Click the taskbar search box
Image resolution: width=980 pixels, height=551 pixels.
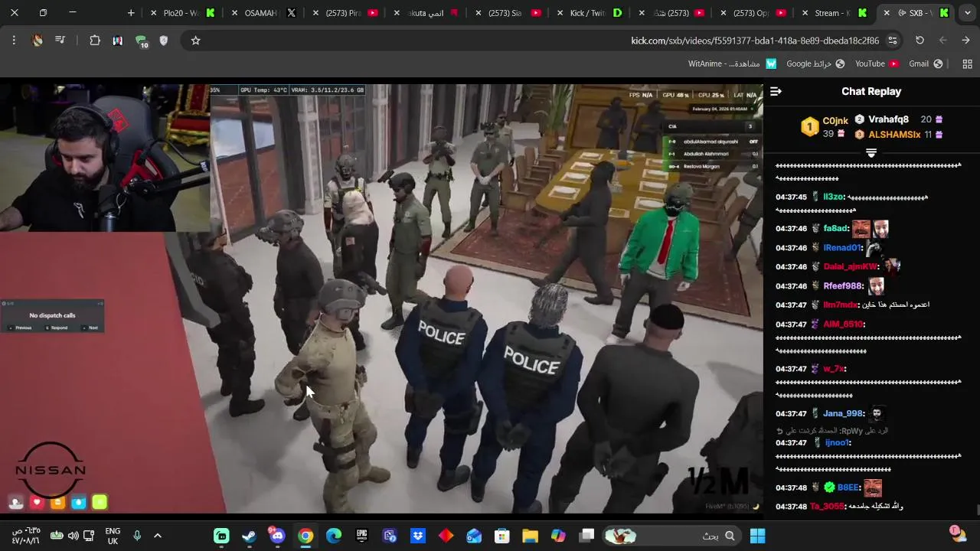674,536
